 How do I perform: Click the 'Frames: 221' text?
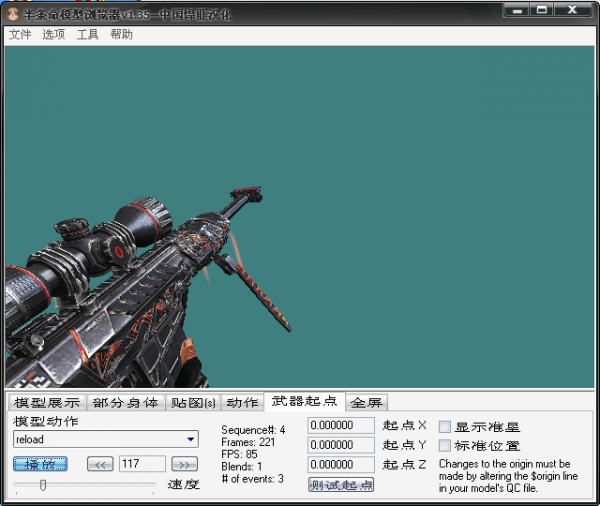tap(248, 442)
